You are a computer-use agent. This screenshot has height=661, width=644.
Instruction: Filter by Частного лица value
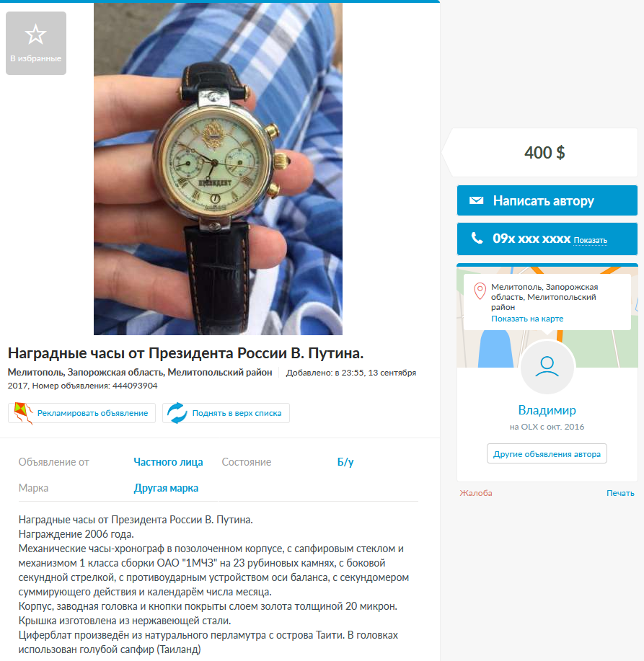(x=168, y=462)
